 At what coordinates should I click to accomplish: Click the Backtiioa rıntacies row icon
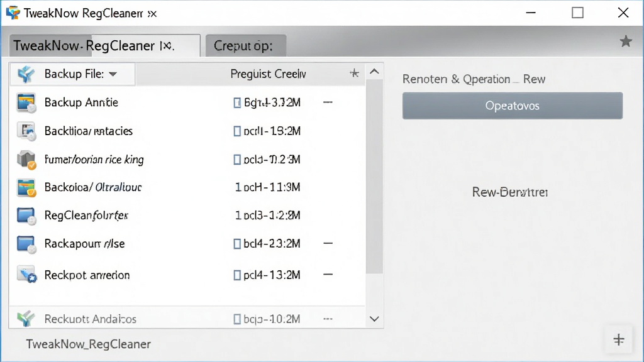[x=26, y=131]
